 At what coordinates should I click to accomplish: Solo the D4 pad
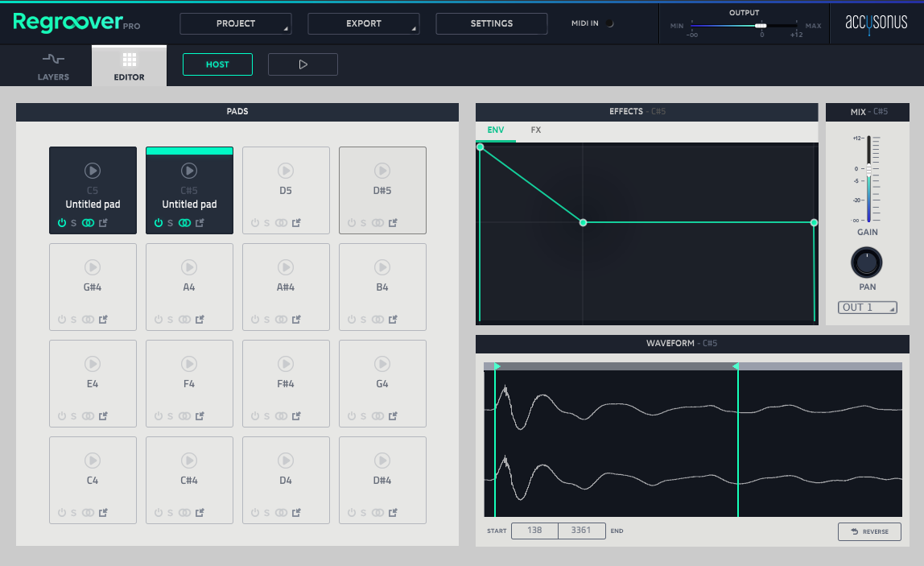click(267, 514)
